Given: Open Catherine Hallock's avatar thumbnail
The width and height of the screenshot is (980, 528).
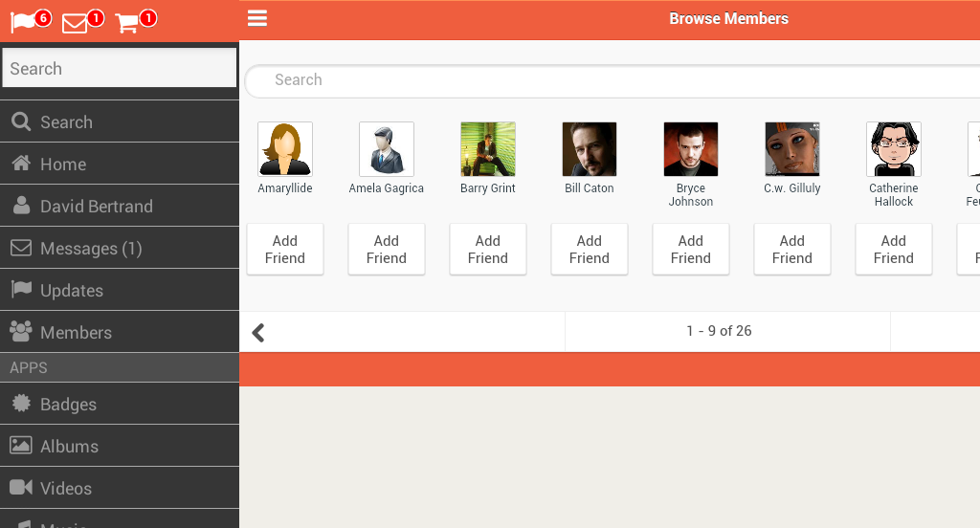Looking at the screenshot, I should pyautogui.click(x=894, y=149).
